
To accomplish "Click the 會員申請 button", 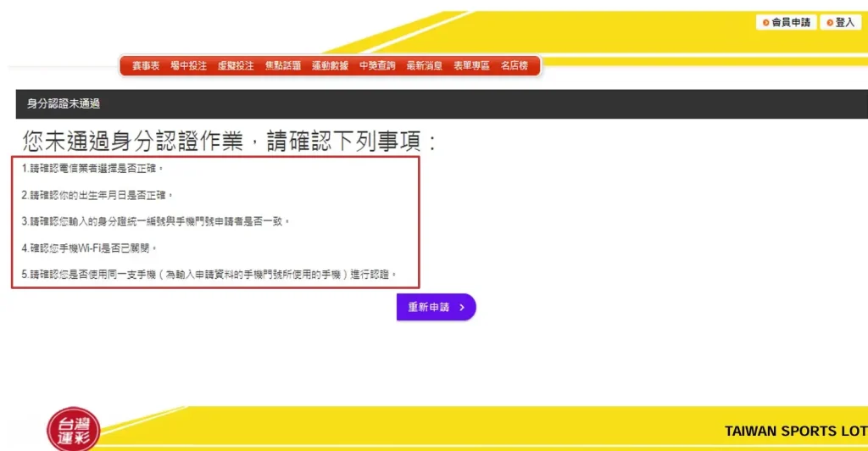I will [787, 23].
